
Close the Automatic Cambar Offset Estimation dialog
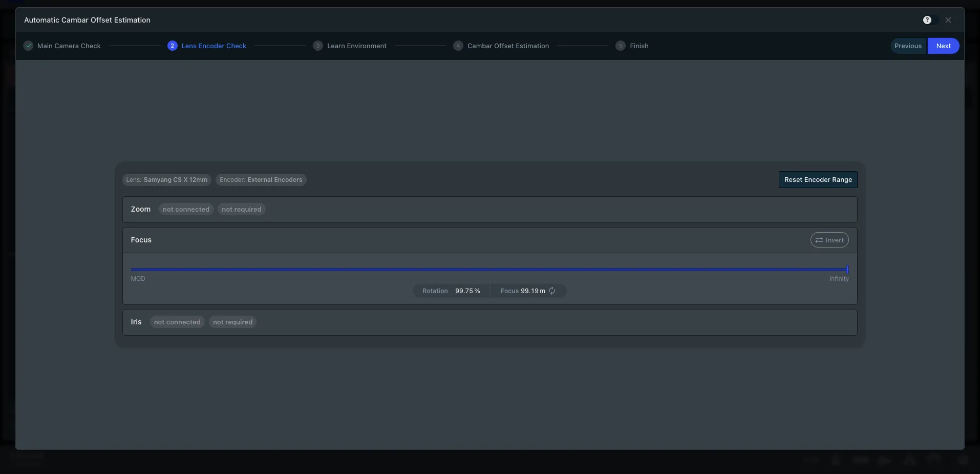tap(948, 20)
